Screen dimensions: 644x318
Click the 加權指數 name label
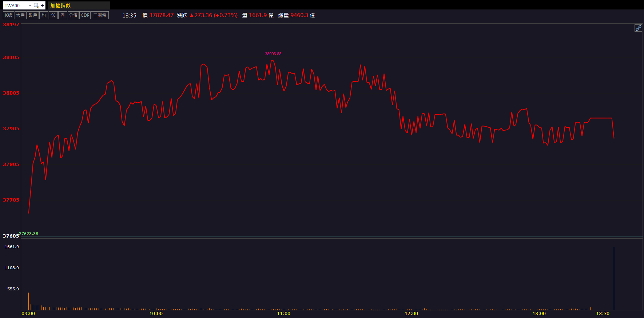60,5
